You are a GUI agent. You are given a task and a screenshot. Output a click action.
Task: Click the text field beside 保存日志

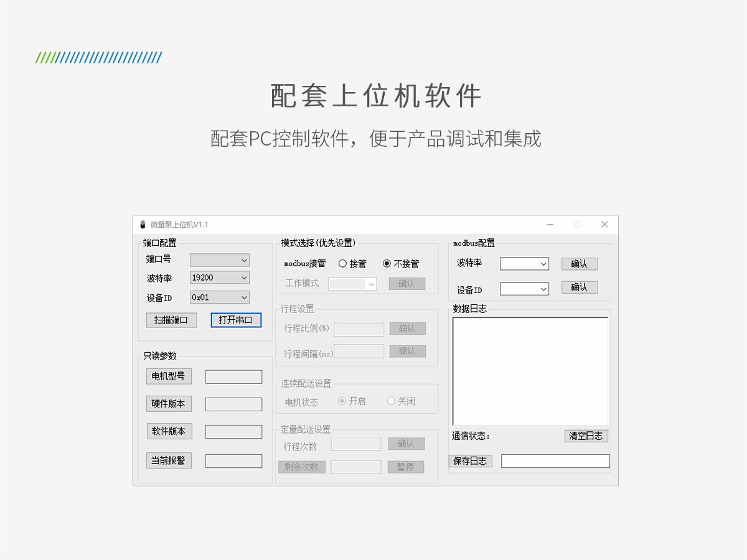click(x=556, y=461)
